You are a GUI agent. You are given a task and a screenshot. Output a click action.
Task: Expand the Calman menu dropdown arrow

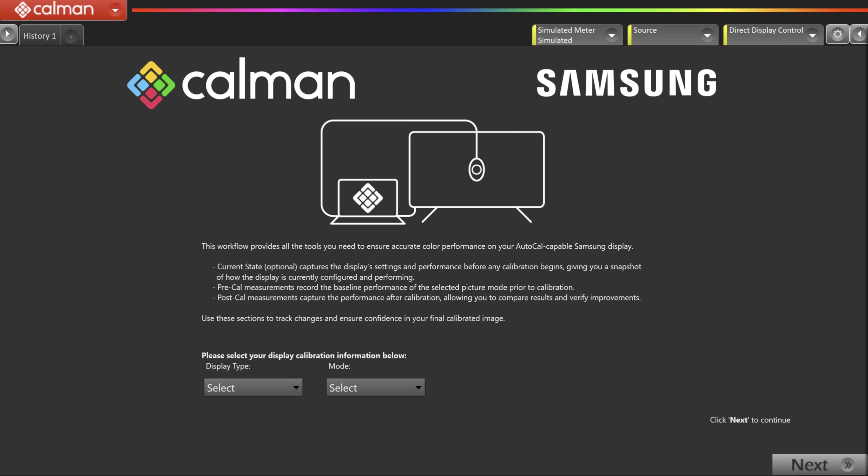(x=115, y=10)
